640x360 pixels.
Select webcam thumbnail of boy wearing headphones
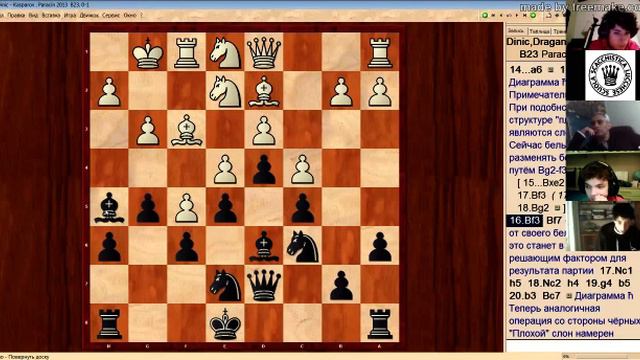point(603,177)
